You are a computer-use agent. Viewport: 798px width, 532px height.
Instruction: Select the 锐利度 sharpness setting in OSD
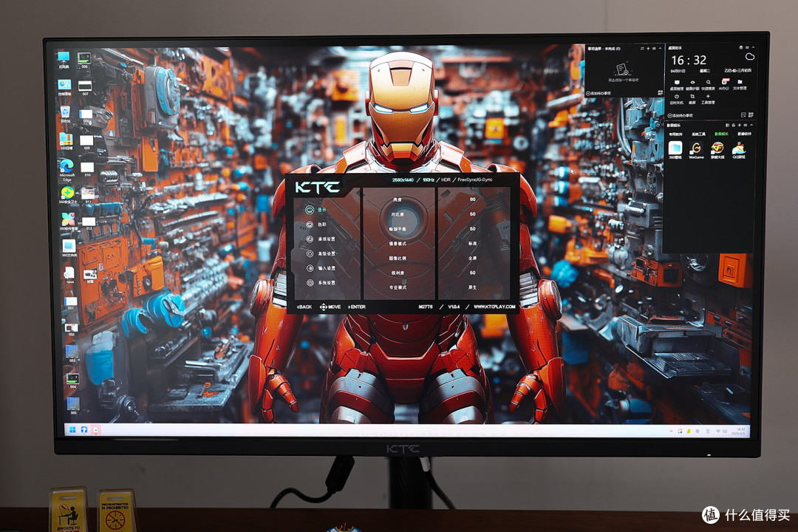398,273
